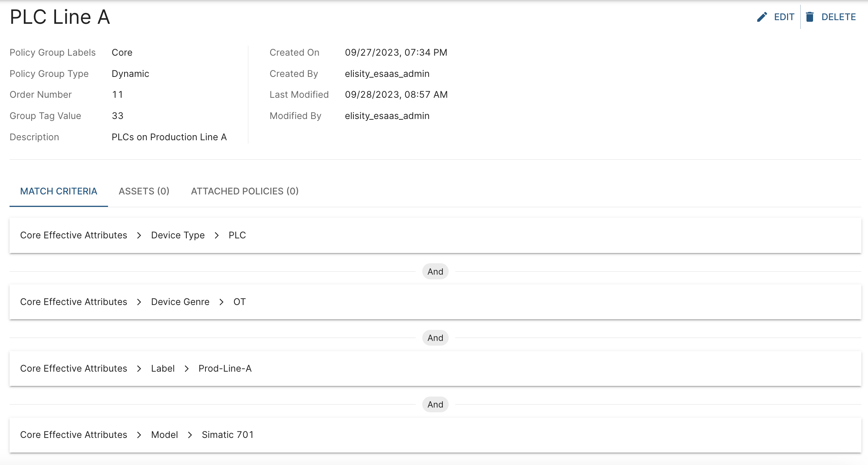
Task: Switch to the Assets (0) tab
Action: (144, 191)
